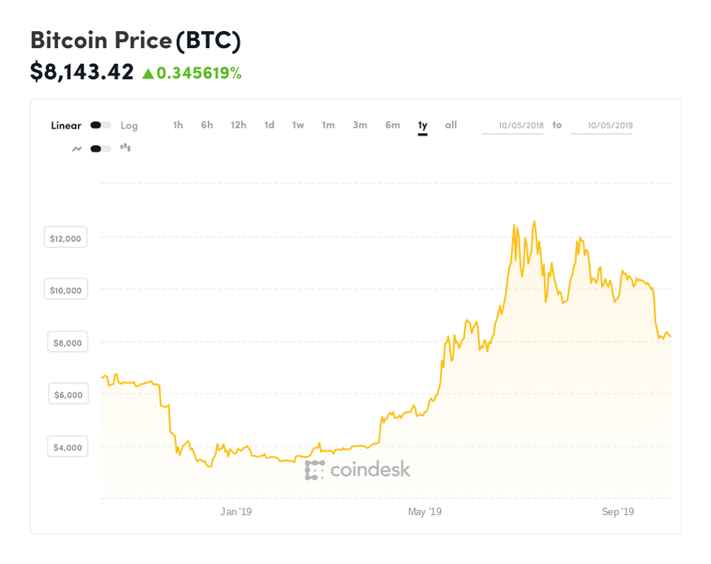Choose the 1d time range
The image size is (711, 564).
[269, 125]
